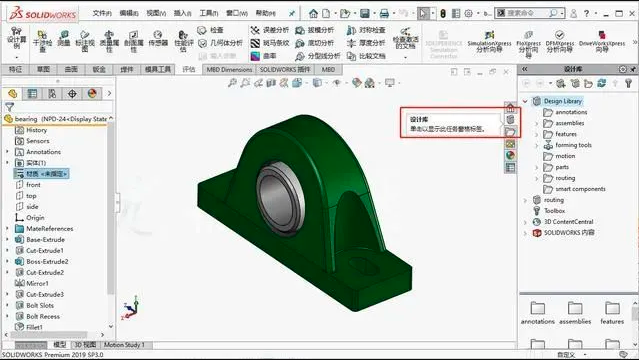Select the Toolbox library item
Screen dimensions: 639x360
554,211
